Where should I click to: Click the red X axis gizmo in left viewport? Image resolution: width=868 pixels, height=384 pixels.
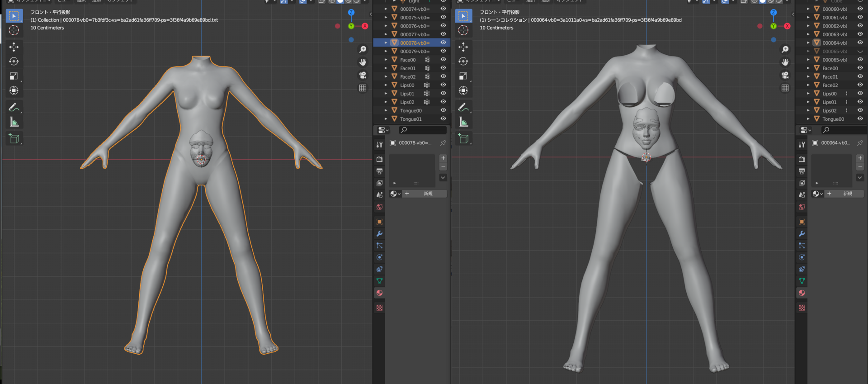coord(365,26)
